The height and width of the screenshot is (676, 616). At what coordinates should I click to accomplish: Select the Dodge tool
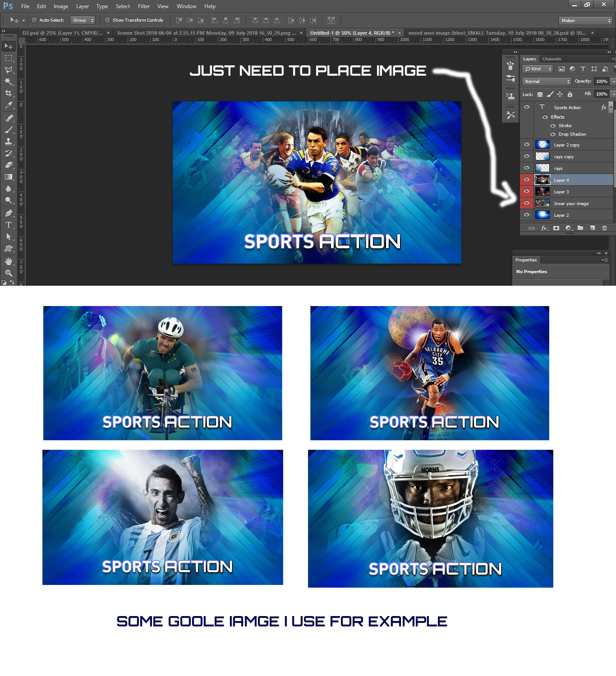(9, 200)
